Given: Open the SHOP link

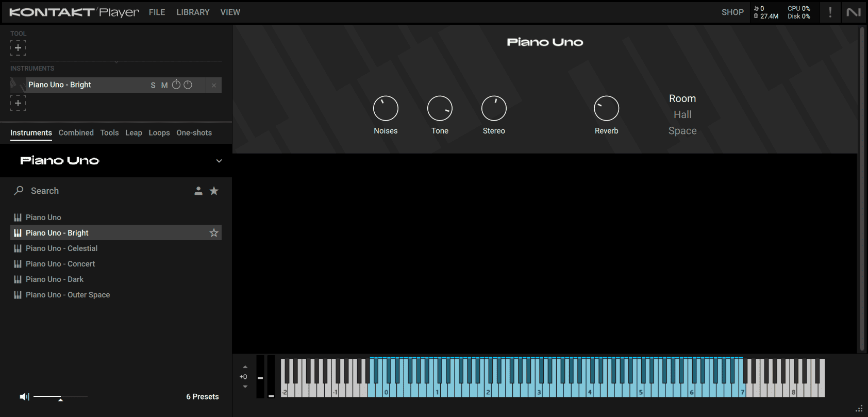Looking at the screenshot, I should [732, 12].
